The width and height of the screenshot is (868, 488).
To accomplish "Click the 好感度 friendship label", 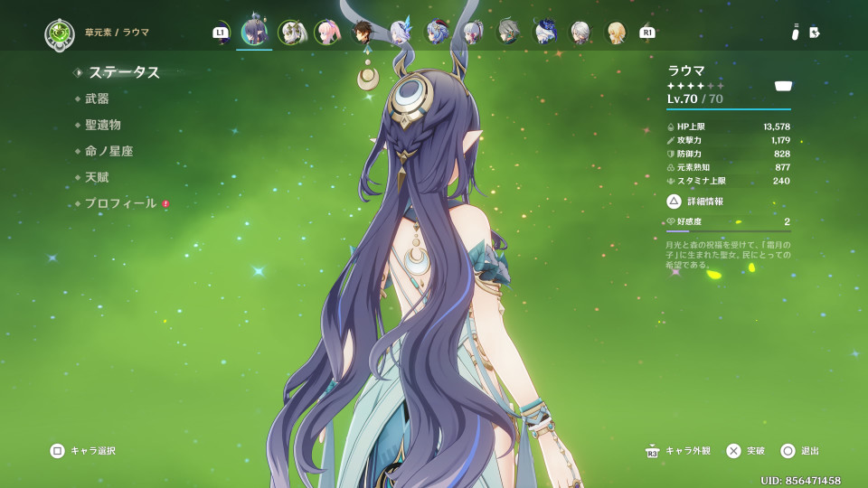I will 689,222.
